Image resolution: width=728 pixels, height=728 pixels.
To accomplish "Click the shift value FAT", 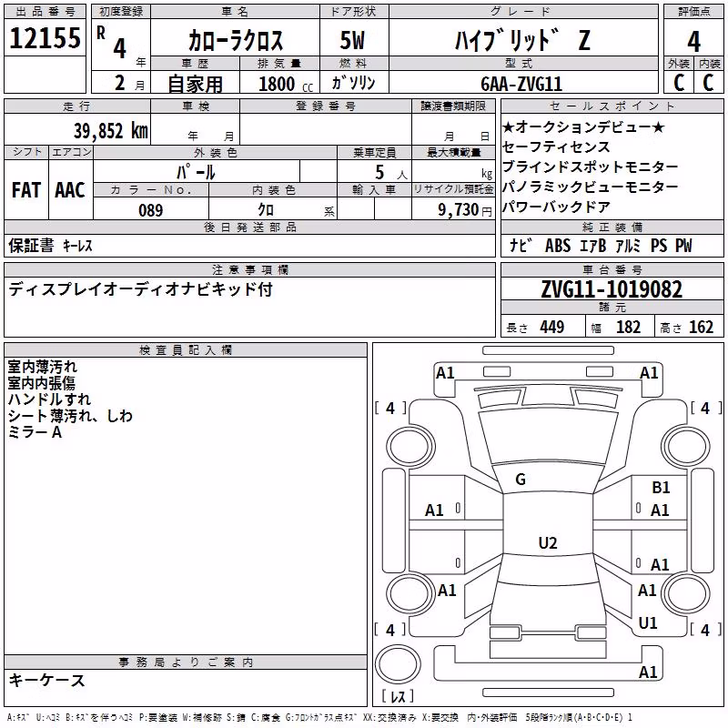I will tap(26, 190).
